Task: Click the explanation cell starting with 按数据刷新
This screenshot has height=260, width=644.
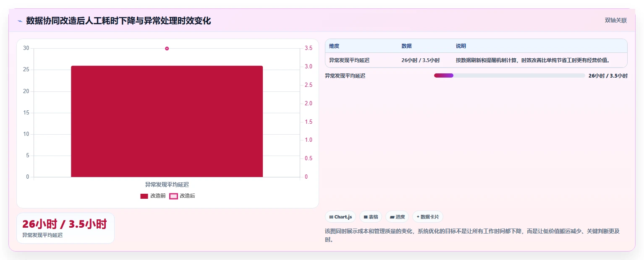Action: pos(533,60)
